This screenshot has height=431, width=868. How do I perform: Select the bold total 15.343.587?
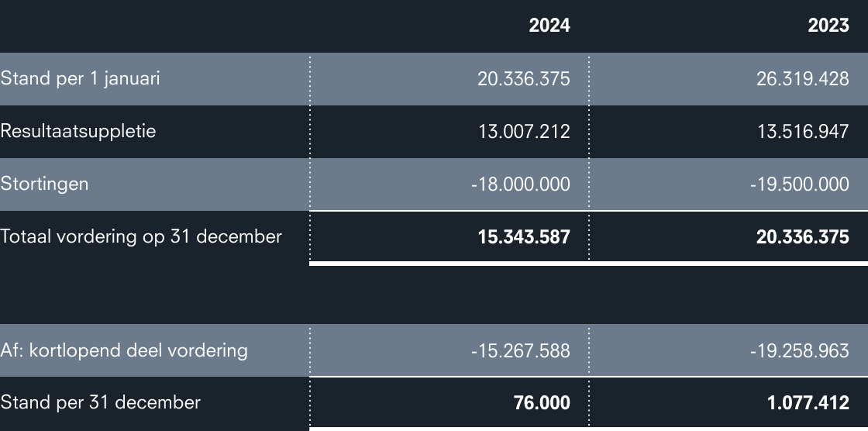coord(524,237)
